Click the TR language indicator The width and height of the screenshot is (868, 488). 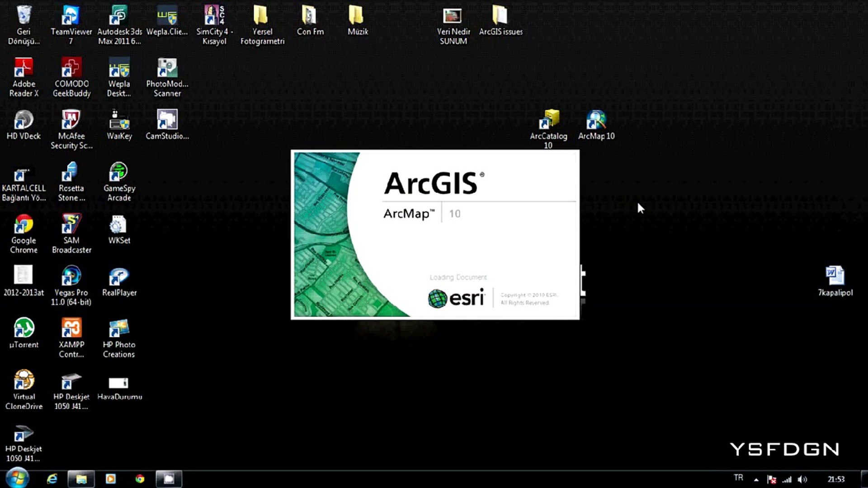point(739,478)
